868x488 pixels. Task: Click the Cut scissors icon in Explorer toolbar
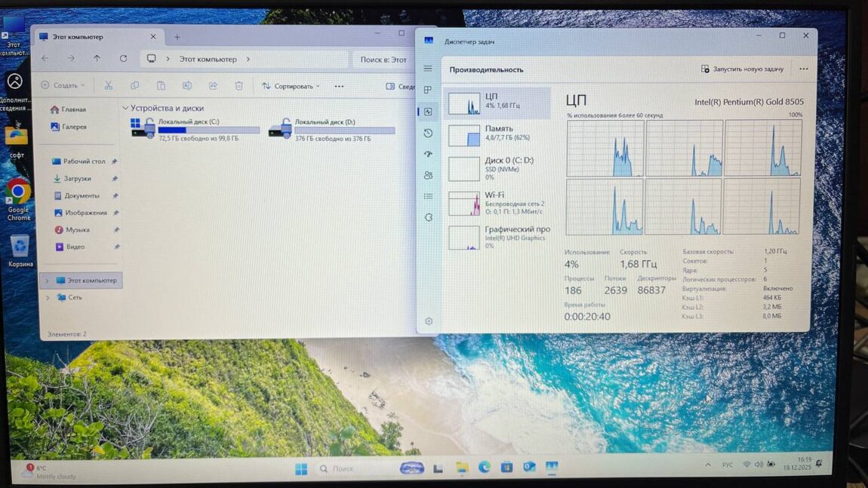click(108, 86)
